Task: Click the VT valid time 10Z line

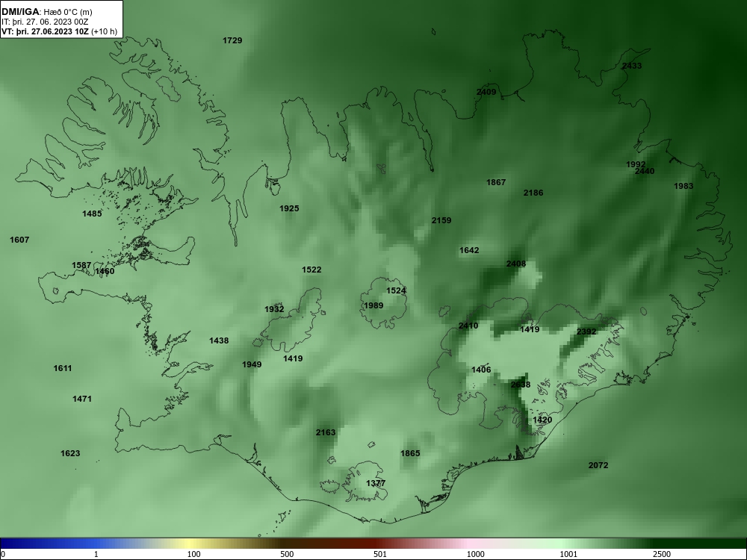Action: [59, 31]
